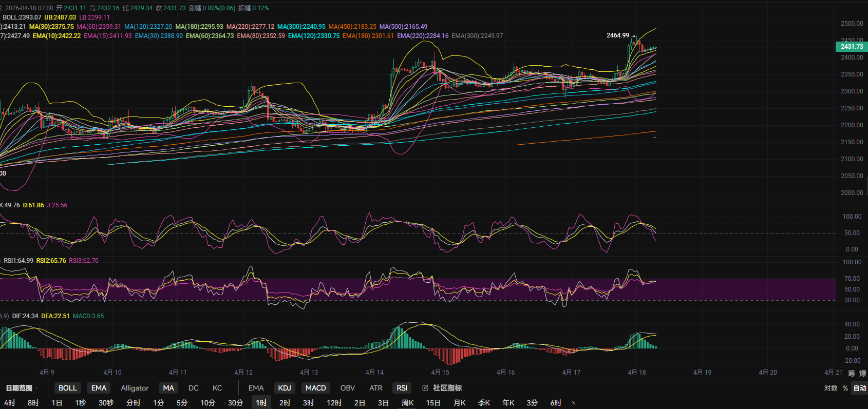The image size is (868, 409).
Task: Expand the 日期范围 date range dropdown
Action: point(22,388)
